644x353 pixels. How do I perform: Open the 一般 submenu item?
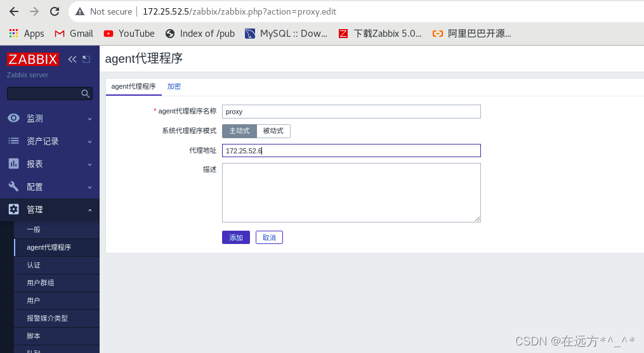coord(56,229)
